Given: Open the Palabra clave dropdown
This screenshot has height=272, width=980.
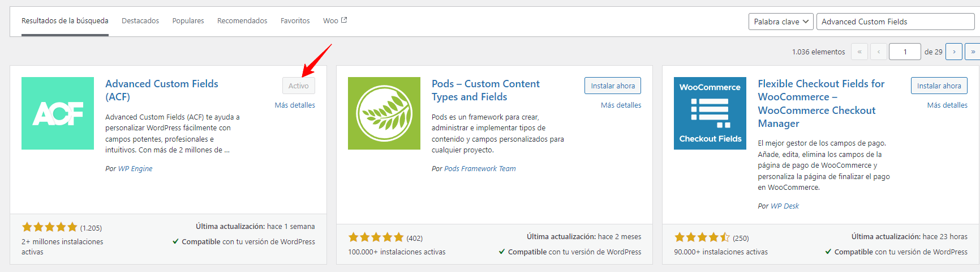Looking at the screenshot, I should (781, 22).
